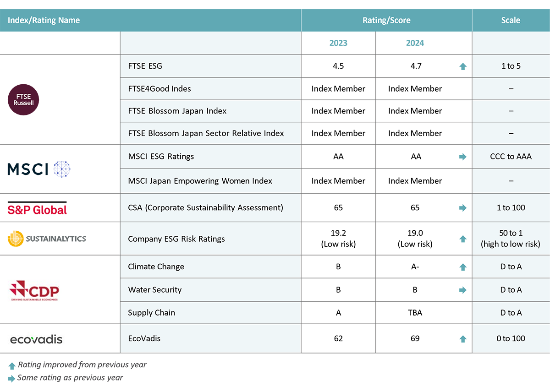Click the Sustainalytics logo
Image resolution: width=550 pixels, height=392 pixels.
[47, 239]
